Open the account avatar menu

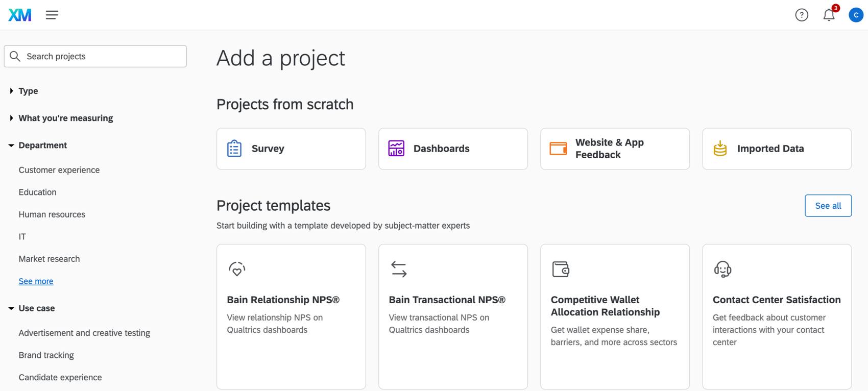[856, 15]
